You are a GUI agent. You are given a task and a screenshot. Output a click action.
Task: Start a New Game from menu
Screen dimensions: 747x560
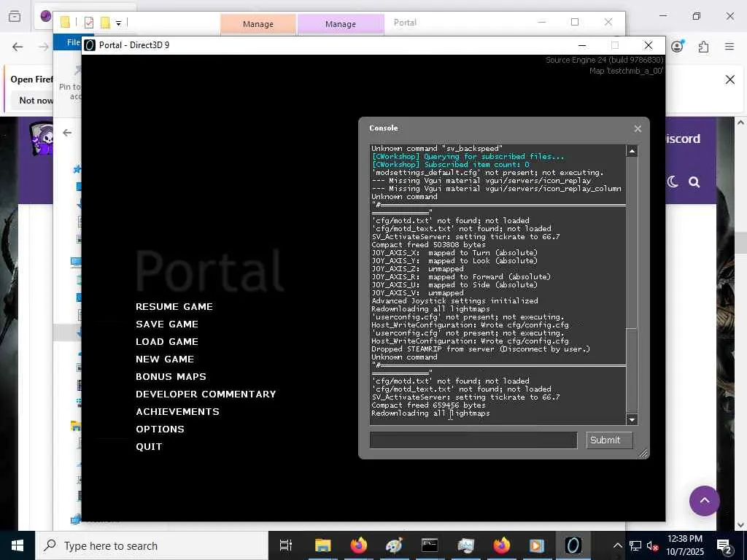pos(164,359)
